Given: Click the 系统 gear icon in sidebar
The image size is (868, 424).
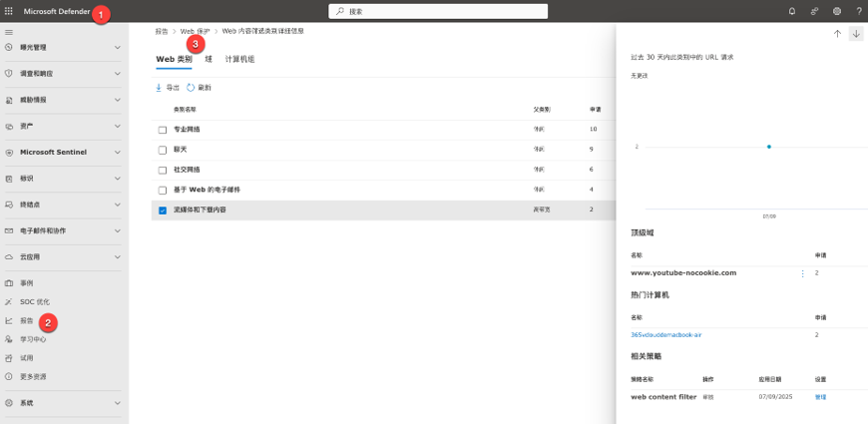Looking at the screenshot, I should pyautogui.click(x=9, y=403).
